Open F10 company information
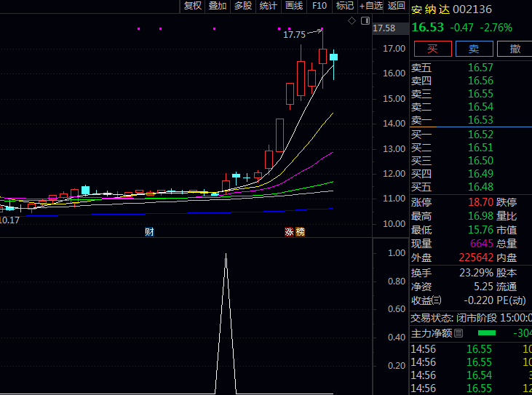Screen dimensions: 532x395 tap(319, 6)
